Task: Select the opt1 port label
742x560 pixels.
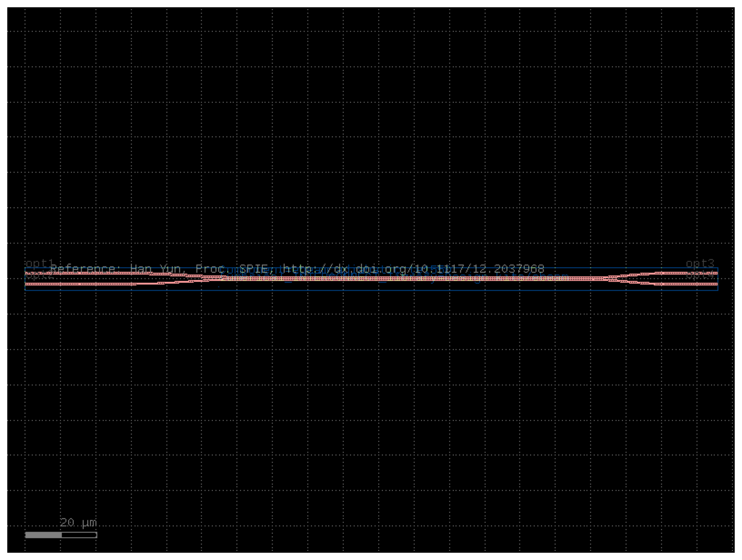Action: [x=40, y=263]
